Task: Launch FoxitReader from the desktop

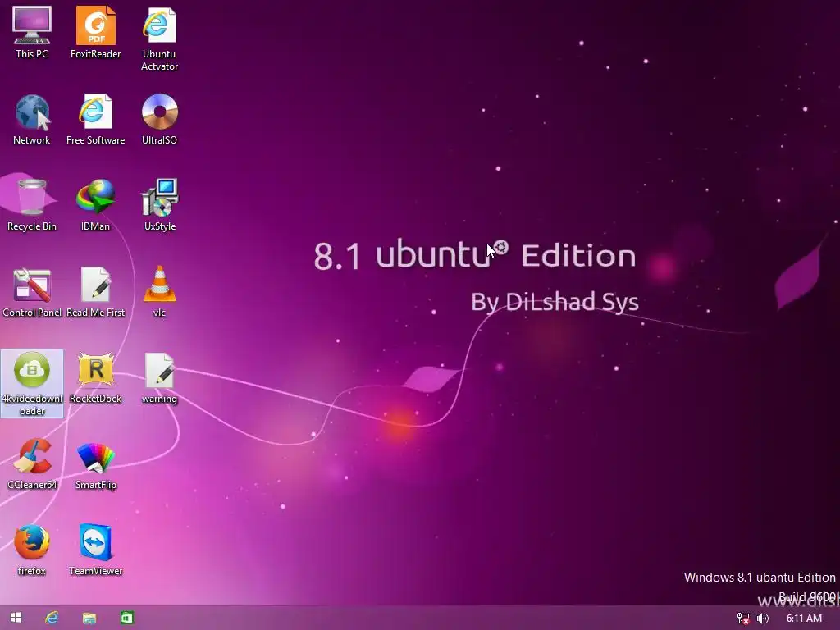Action: [95, 32]
